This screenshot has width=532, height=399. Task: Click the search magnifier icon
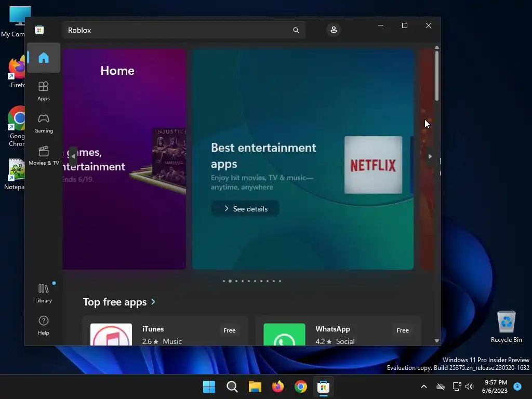coord(296,30)
